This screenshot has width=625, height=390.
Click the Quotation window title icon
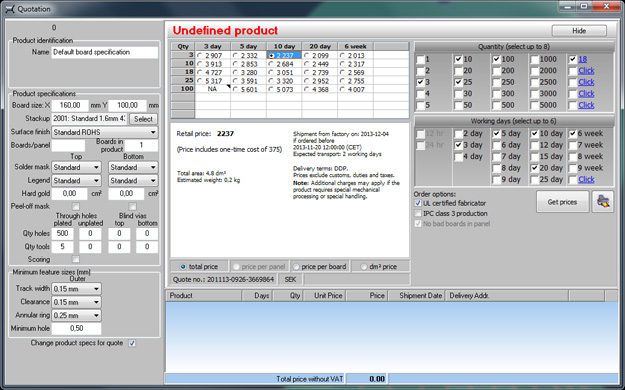(10, 9)
